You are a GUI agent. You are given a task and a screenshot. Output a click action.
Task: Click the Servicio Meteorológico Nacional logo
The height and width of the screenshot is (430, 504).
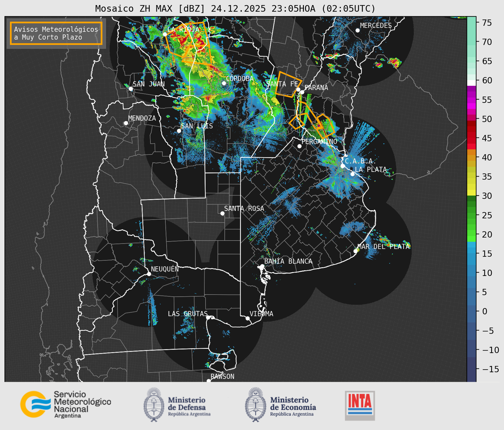(65, 404)
